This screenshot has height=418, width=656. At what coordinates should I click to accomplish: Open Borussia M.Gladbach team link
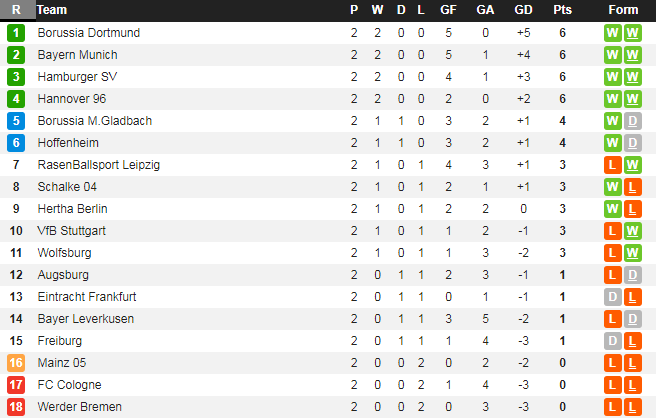tap(94, 121)
